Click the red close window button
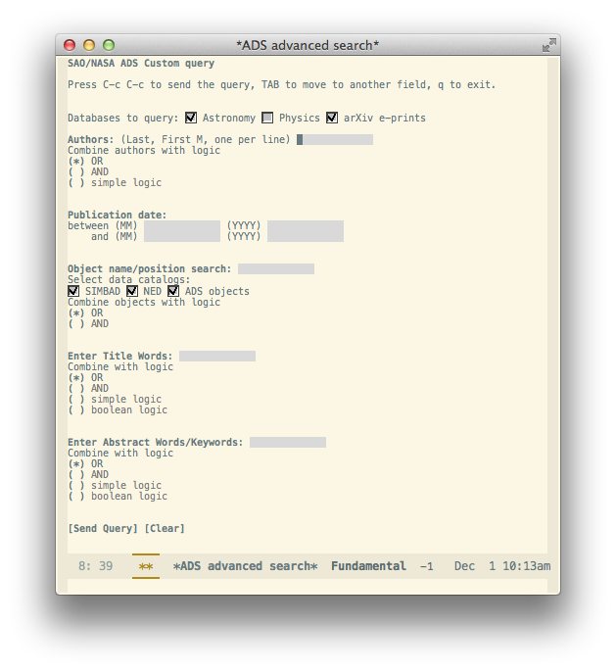Viewport: 616px width, 672px height. tap(70, 45)
